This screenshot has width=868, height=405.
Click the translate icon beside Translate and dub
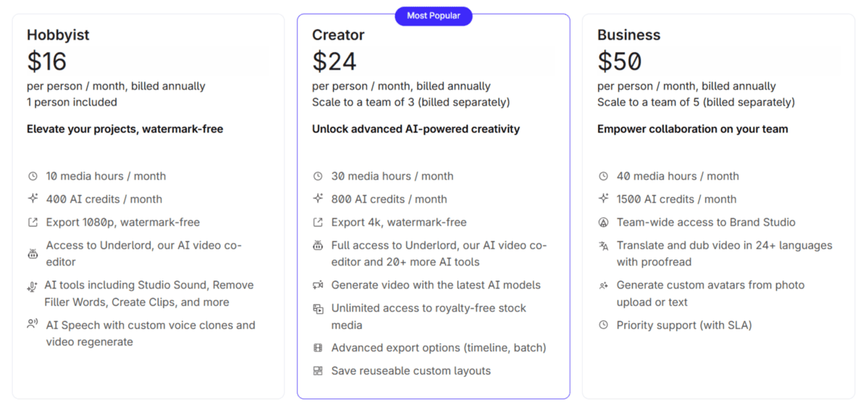tap(604, 246)
